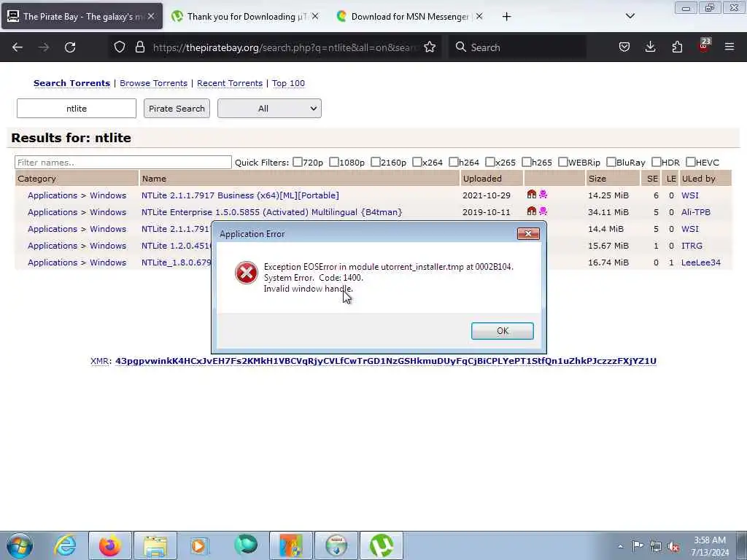Click OK in the Application Error dialog
The width and height of the screenshot is (747, 560).
[502, 331]
